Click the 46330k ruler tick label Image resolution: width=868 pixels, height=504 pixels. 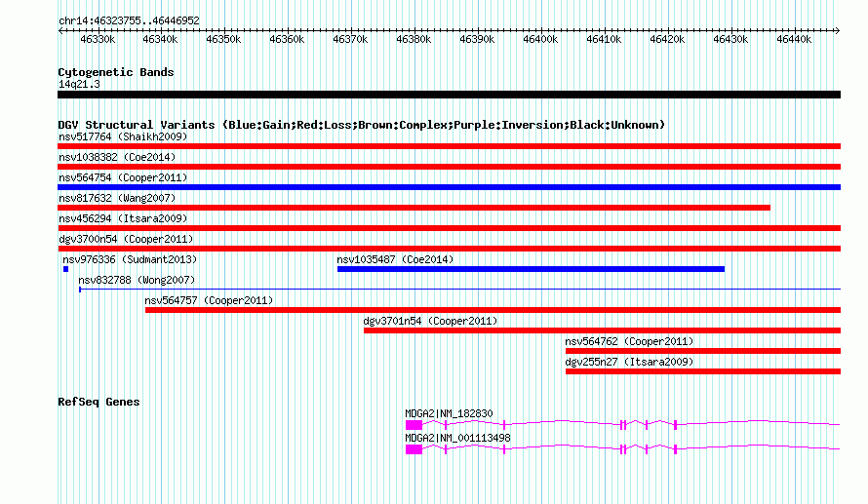pyautogui.click(x=98, y=39)
